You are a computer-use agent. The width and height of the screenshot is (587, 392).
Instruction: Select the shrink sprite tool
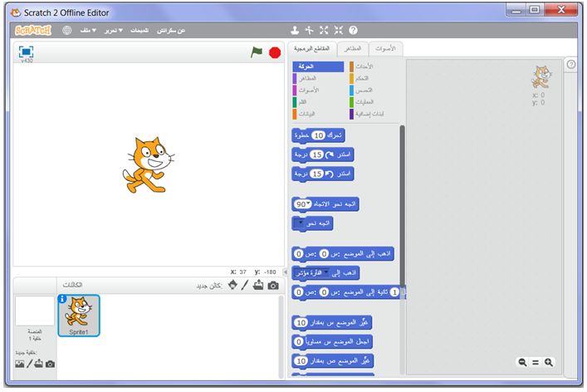339,31
